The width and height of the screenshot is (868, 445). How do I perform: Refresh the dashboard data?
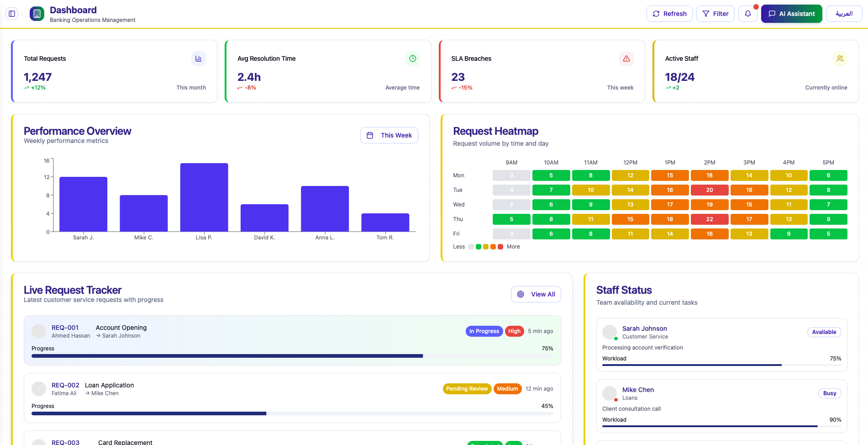[x=669, y=14]
